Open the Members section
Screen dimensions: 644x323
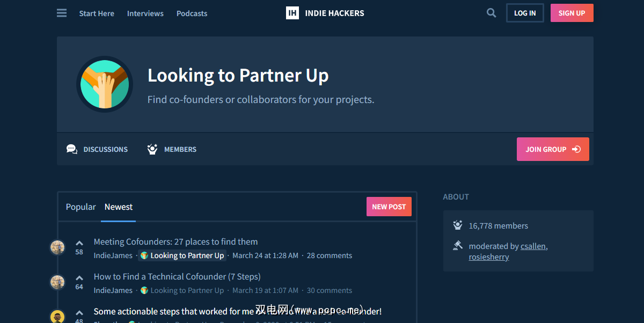pyautogui.click(x=172, y=149)
